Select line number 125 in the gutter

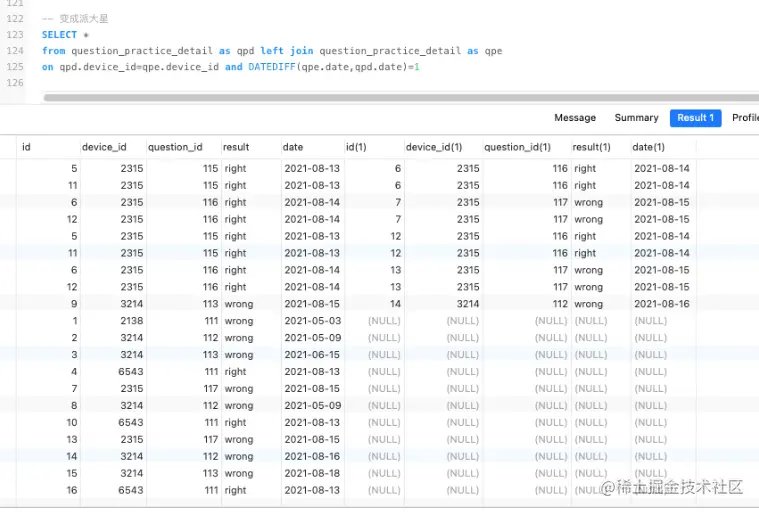pyautogui.click(x=15, y=67)
